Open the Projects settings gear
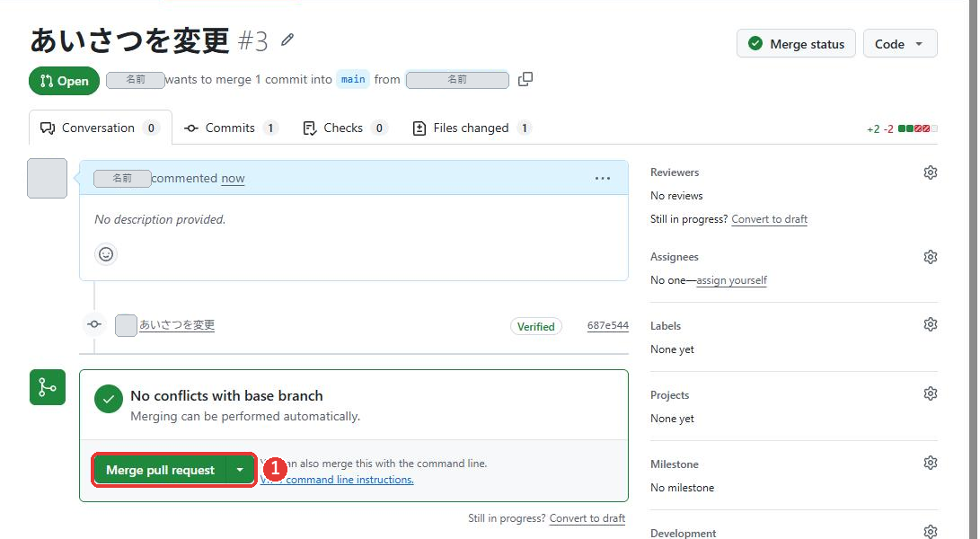This screenshot has width=980, height=539. click(x=930, y=394)
